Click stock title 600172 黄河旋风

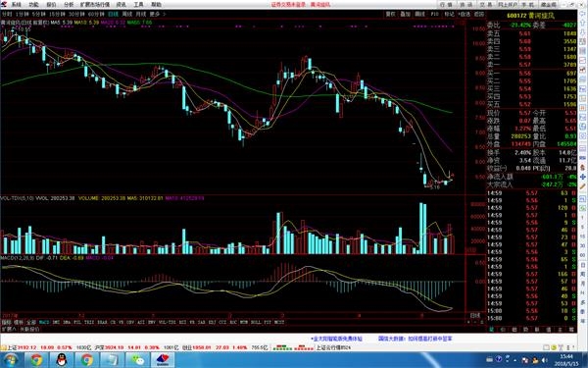[530, 16]
